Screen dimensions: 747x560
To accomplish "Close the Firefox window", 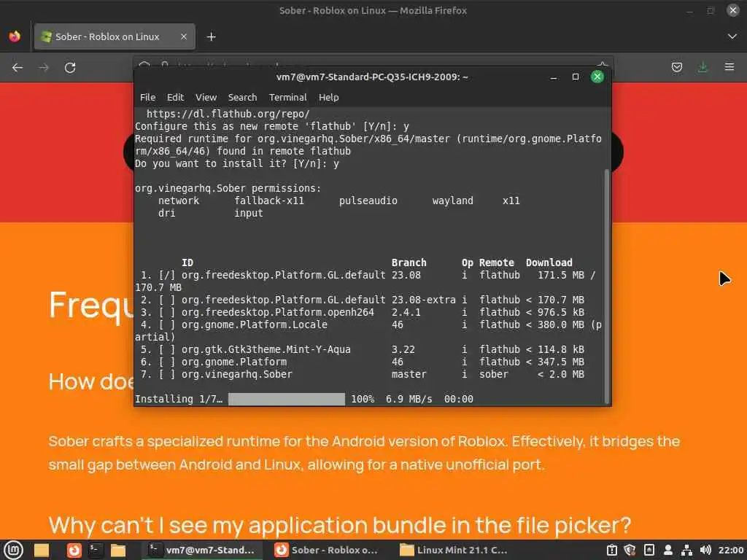I will pyautogui.click(x=732, y=10).
